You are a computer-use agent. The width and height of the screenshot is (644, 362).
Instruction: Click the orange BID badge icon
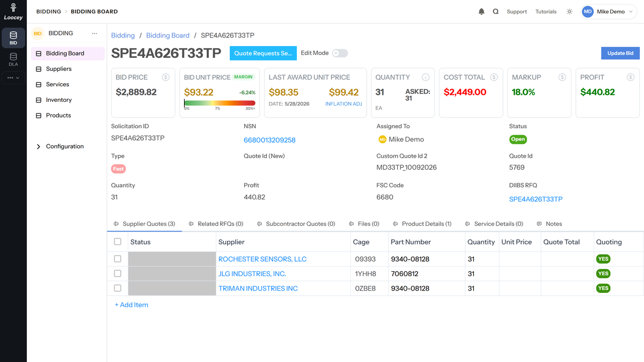pos(38,33)
